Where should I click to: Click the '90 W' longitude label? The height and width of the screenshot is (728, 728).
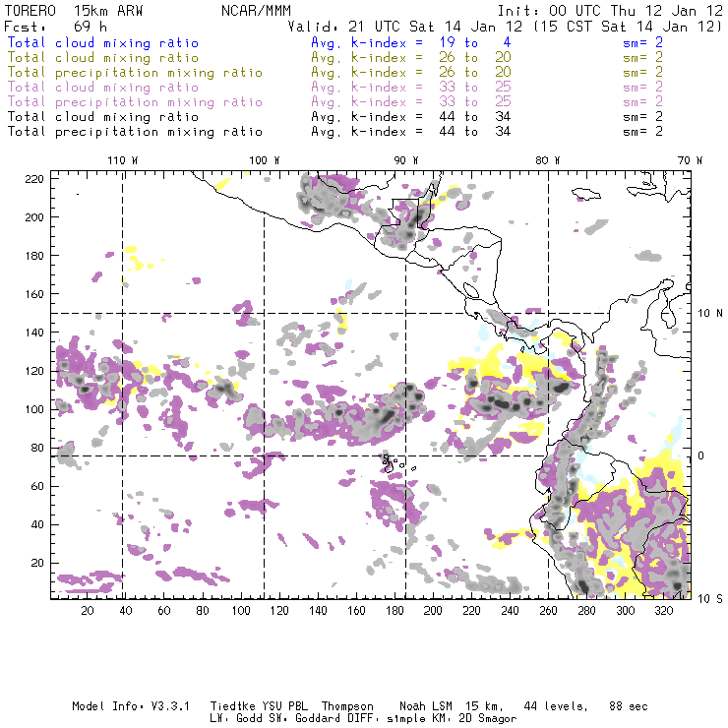tap(405, 160)
